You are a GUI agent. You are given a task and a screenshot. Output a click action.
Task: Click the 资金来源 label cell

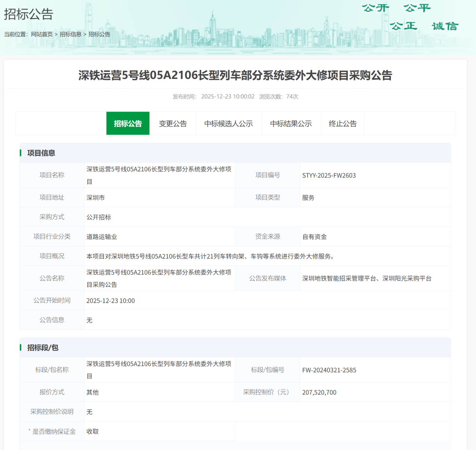[268, 236]
